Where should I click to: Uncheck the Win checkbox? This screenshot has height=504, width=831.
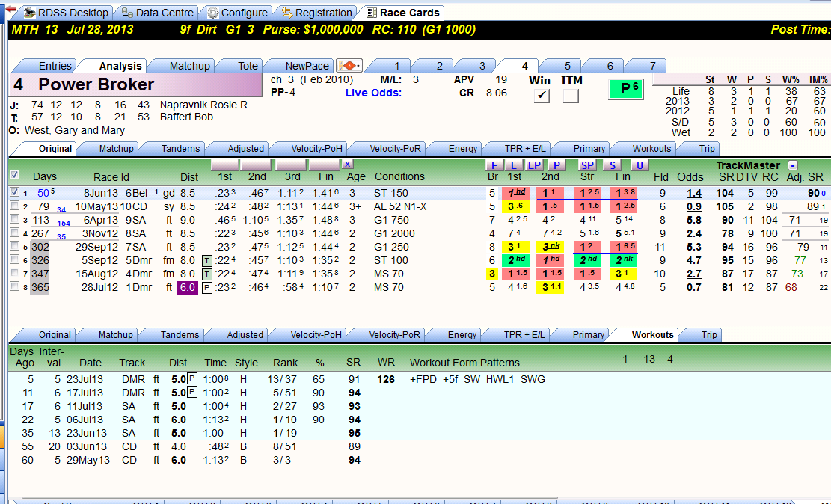click(x=541, y=96)
